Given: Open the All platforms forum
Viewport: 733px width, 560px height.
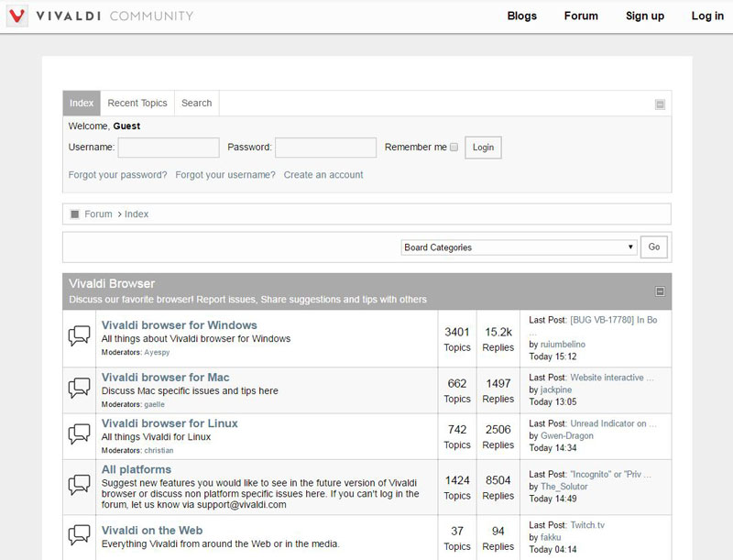Looking at the screenshot, I should pyautogui.click(x=137, y=469).
